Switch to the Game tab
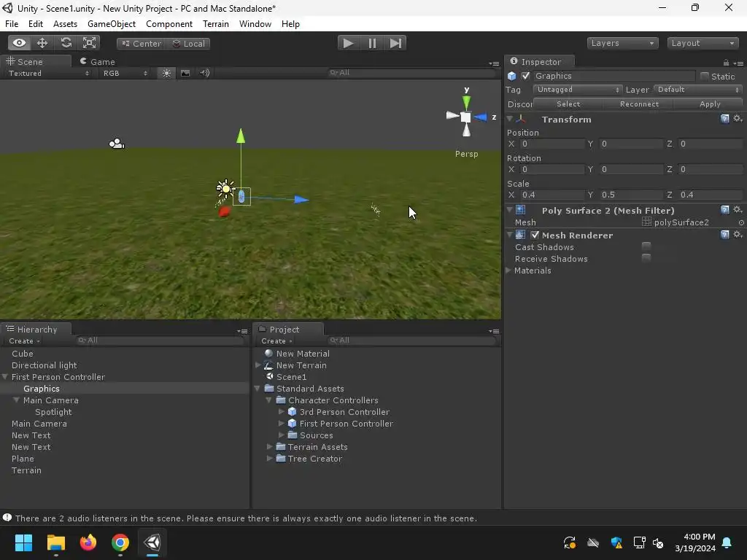The image size is (747, 560). tap(98, 61)
